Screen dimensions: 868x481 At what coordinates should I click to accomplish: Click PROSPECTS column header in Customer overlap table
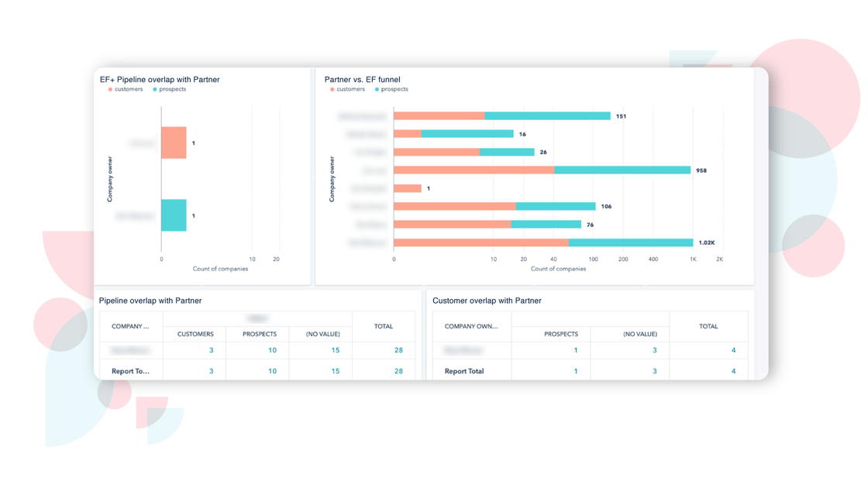pos(561,335)
